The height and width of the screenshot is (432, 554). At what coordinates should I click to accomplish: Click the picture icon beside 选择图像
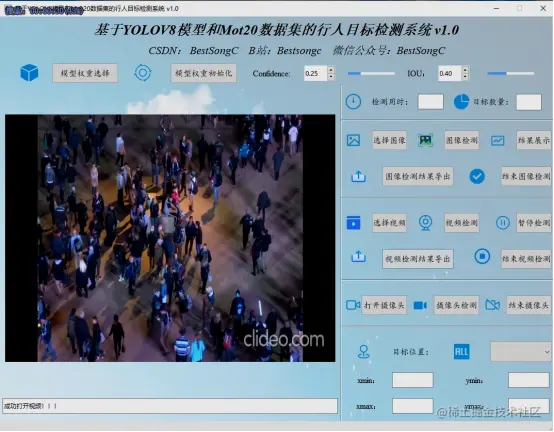coord(353,140)
